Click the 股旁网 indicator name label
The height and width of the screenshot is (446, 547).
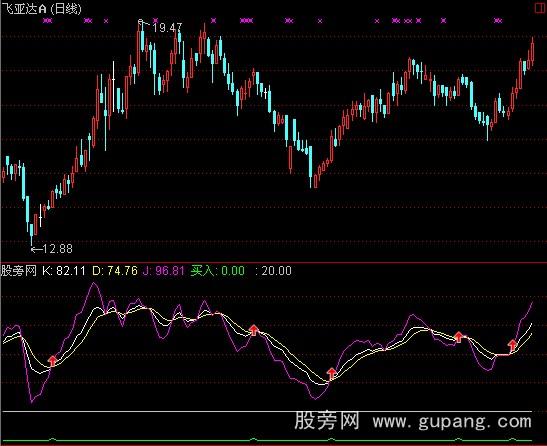click(19, 271)
